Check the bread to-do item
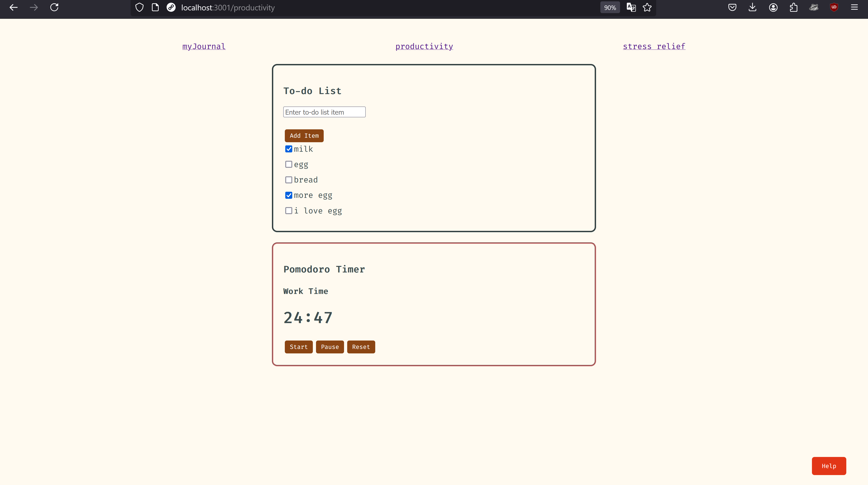The image size is (868, 485). [x=289, y=180]
